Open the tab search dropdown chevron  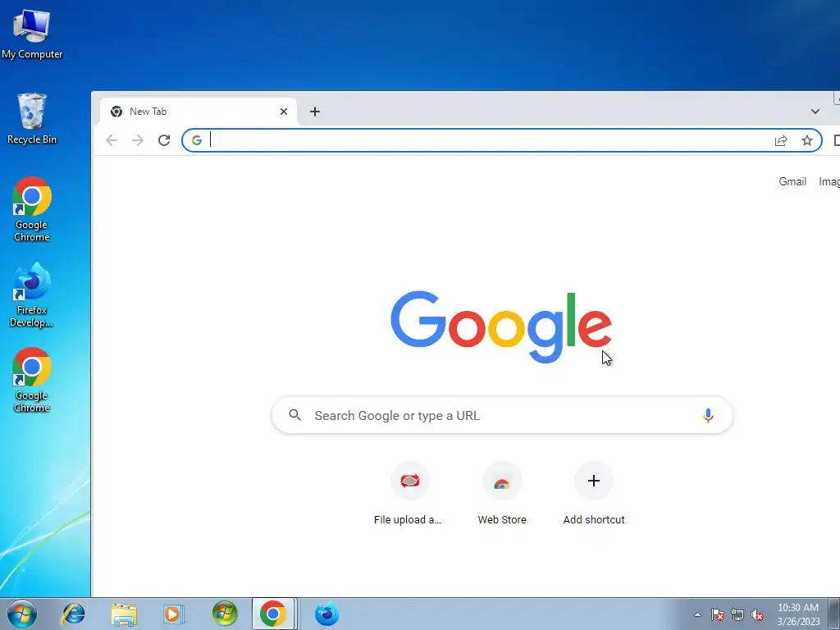pos(815,112)
